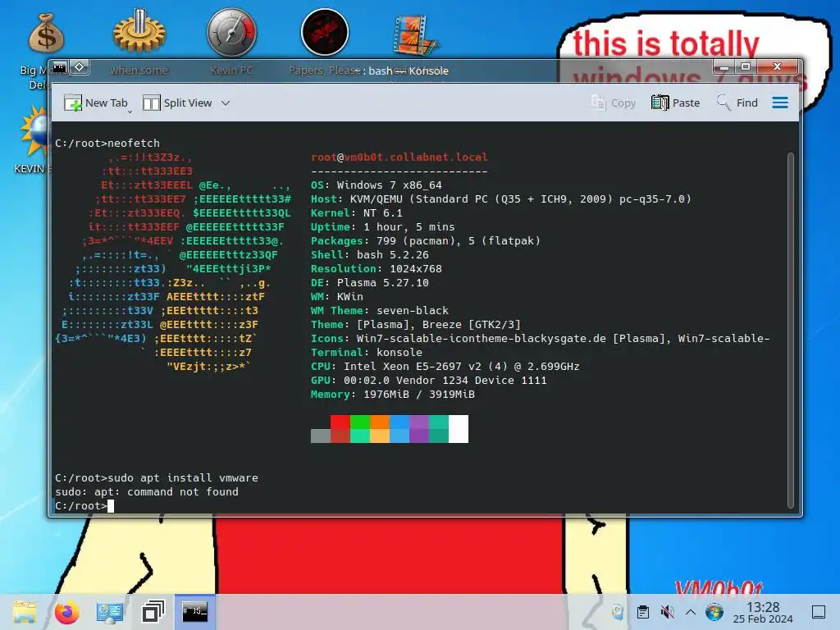
Task: Click the Konsole window menu icon
Action: click(x=59, y=67)
